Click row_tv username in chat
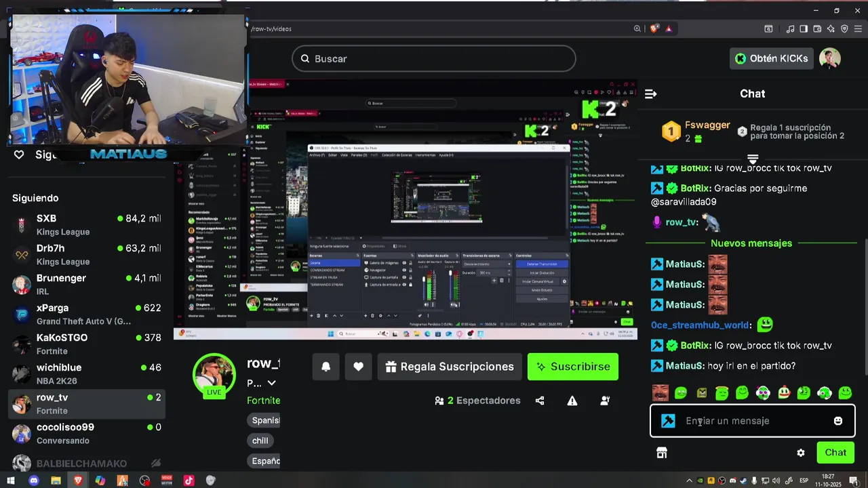Viewport: 868px width, 488px height. [x=682, y=222]
